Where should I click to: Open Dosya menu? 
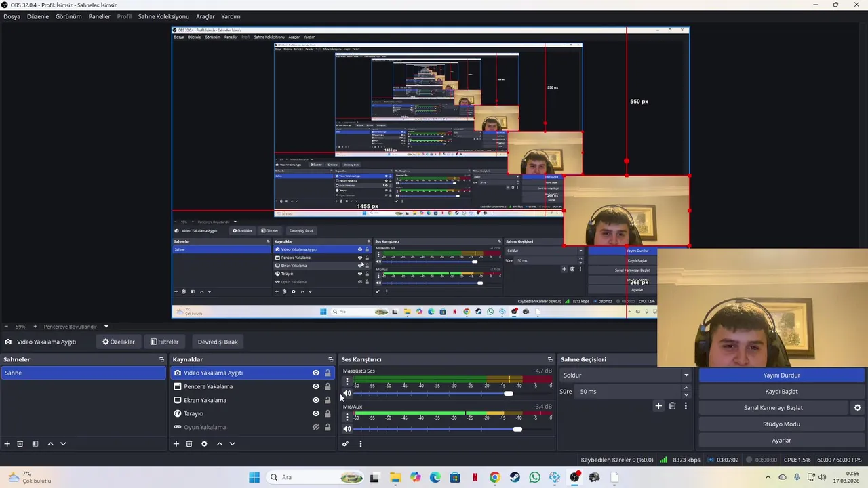coord(12,16)
